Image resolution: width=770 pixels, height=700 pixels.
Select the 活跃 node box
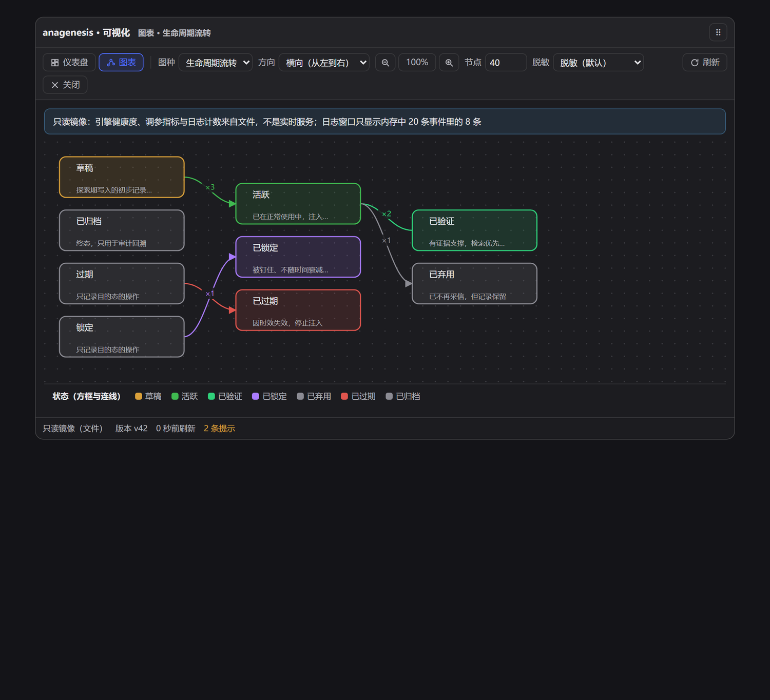click(x=298, y=204)
